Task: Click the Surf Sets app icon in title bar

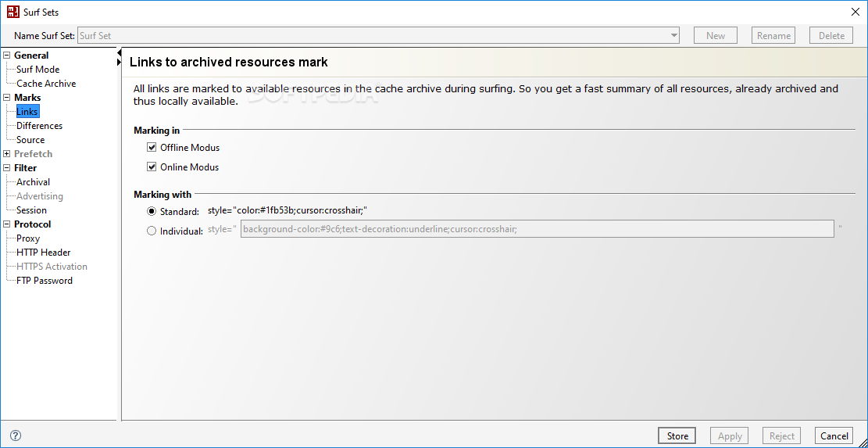Action: [x=13, y=12]
